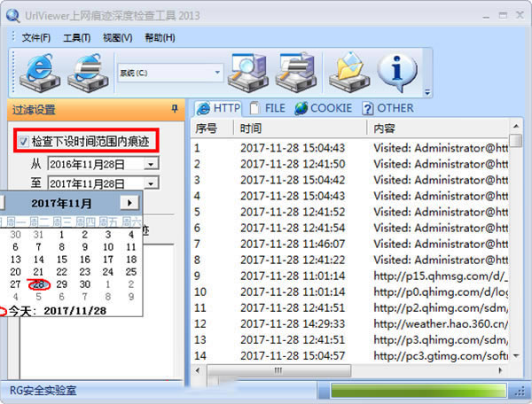This screenshot has width=532, height=404.
Task: Open the blue info bubble icon
Action: point(397,73)
